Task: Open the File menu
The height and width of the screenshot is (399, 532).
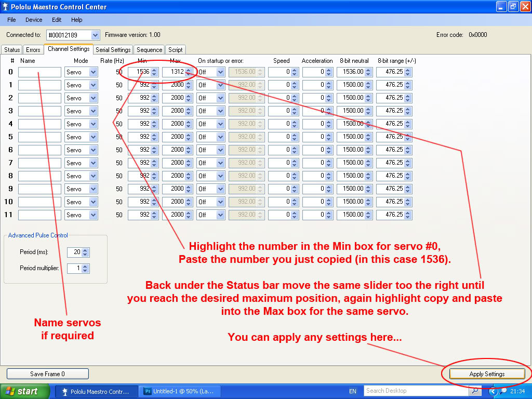Action: pos(11,20)
